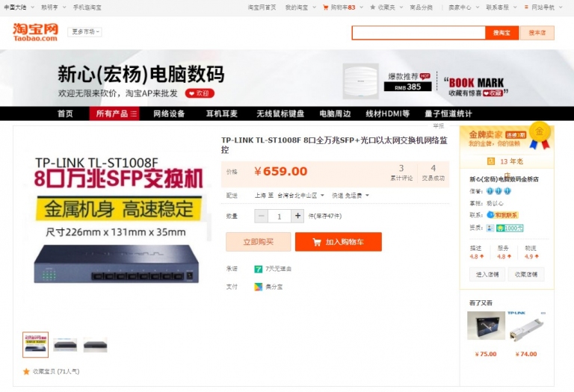Open the shopping cart icon in top bar
Viewport: 574px width, 392px height.
(325, 7)
